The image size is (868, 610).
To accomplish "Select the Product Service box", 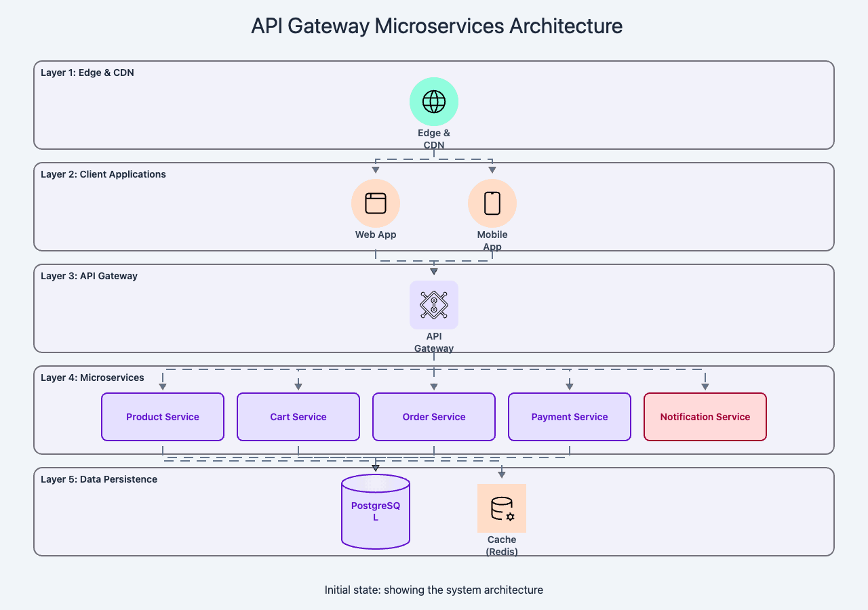I will coord(163,417).
